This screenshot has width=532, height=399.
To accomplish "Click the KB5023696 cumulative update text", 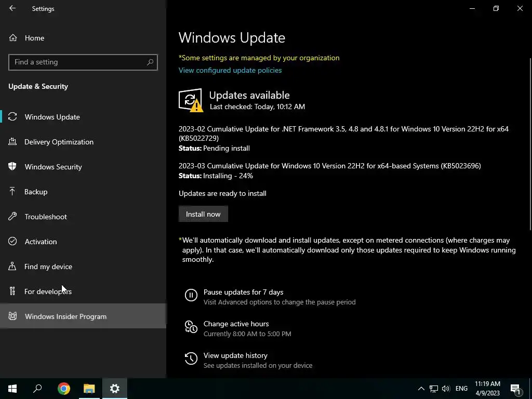I will click(x=330, y=166).
